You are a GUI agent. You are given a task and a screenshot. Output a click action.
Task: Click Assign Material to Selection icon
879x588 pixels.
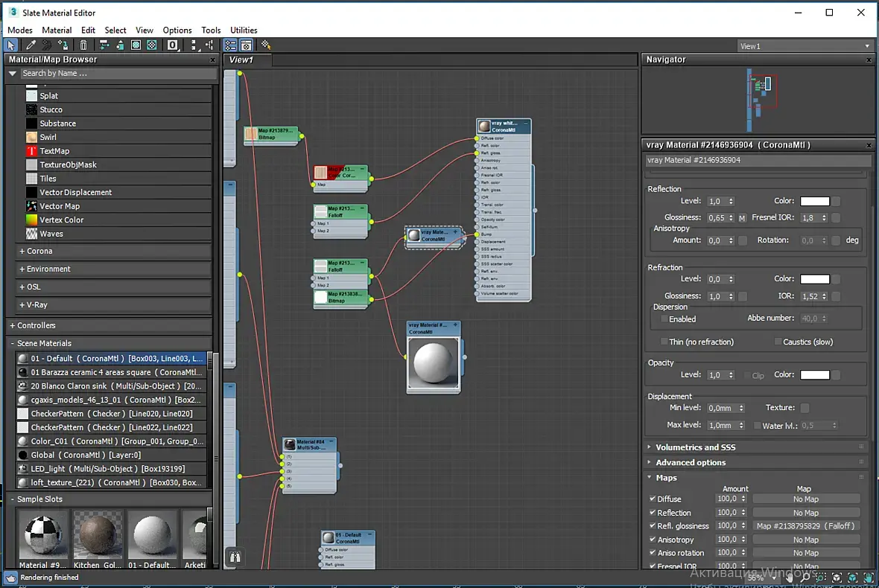(65, 45)
